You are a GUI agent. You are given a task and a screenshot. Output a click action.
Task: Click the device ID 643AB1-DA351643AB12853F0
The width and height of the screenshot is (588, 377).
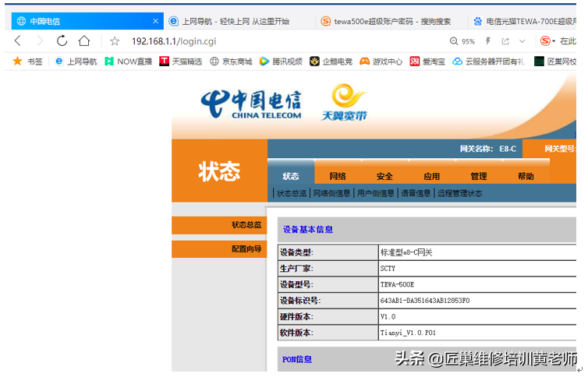[425, 301]
